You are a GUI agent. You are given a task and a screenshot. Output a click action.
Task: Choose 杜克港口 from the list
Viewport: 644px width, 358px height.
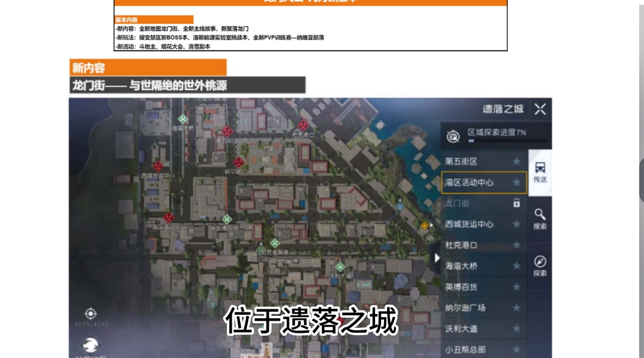click(x=484, y=246)
